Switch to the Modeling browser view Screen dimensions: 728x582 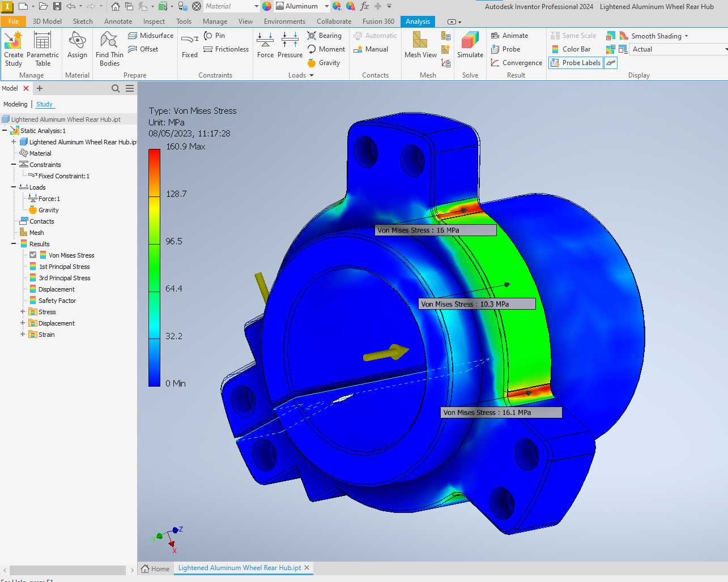[15, 104]
